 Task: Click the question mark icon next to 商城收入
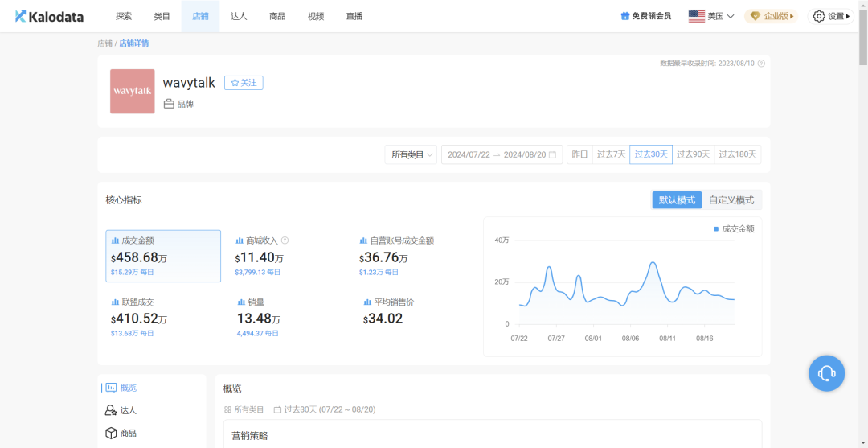click(285, 240)
